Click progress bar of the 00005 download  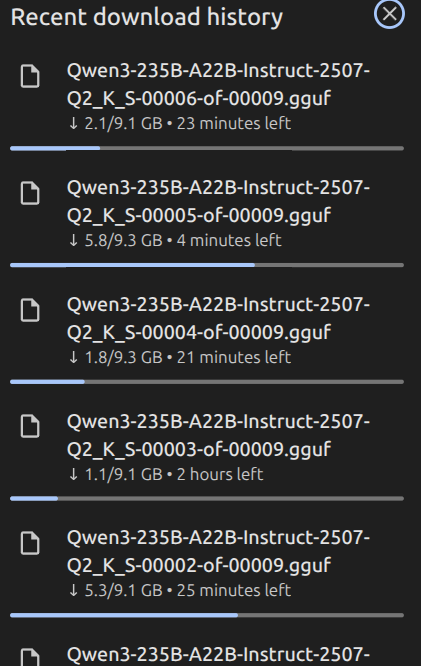pos(207,265)
